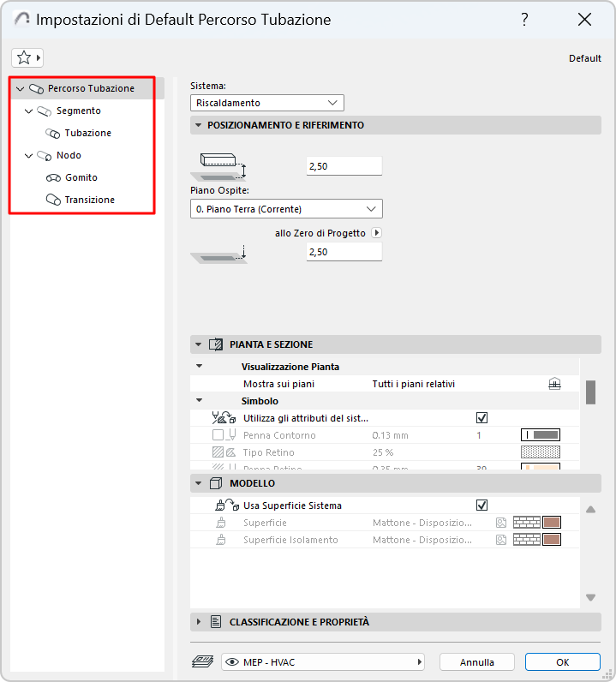Click the Superficie brown color swatch
Screen dimensions: 616x682
(x=552, y=523)
